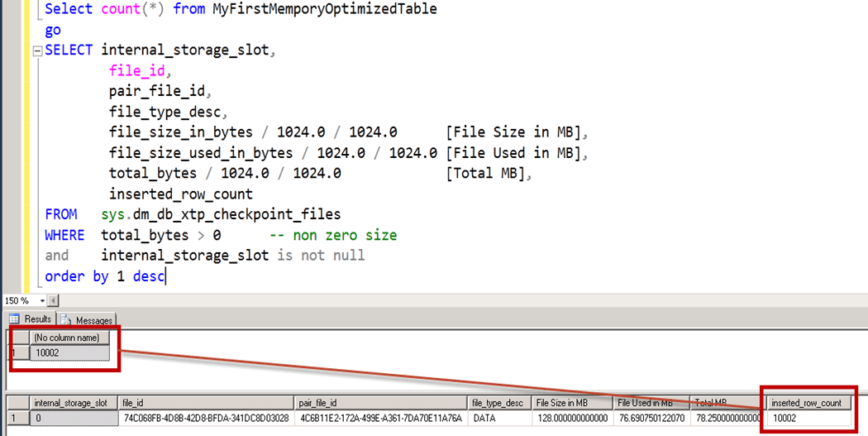The image size is (868, 436).
Task: Select the 128.000000000000 file size cell
Action: (x=570, y=419)
